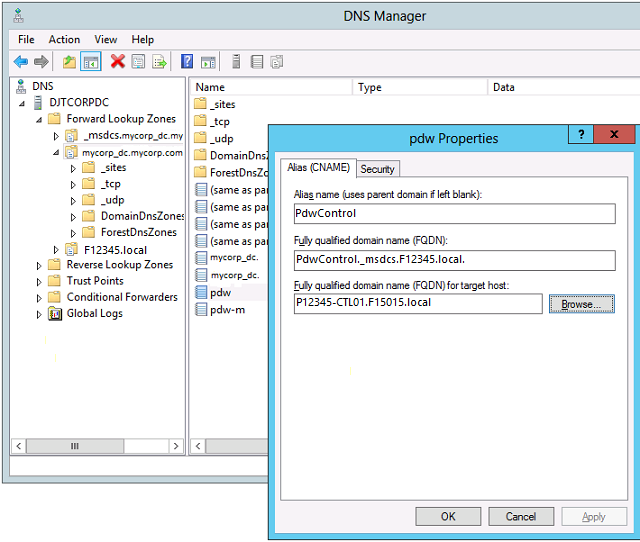Select the Alias (CNAME) tab
640x542 pixels.
(318, 168)
